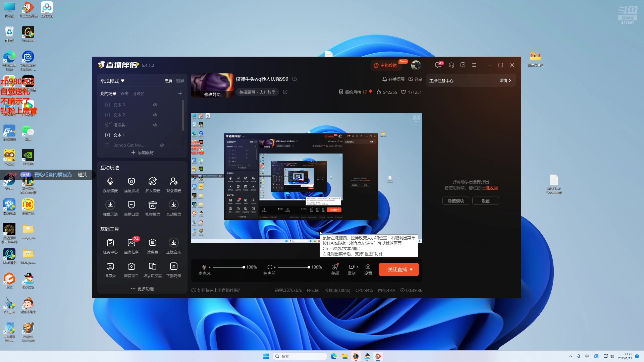The width and height of the screenshot is (644, 362).
Task: Open 福星挑战 challenge feature
Action: (x=131, y=185)
